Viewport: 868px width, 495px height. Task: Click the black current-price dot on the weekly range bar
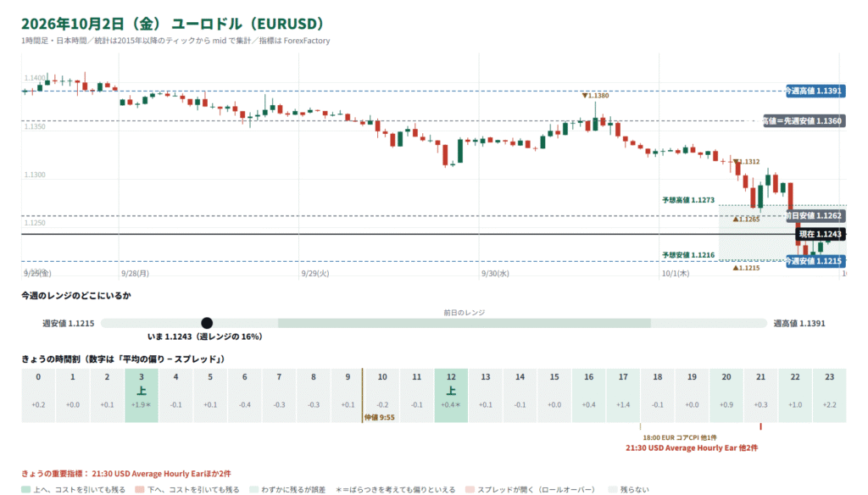[207, 323]
